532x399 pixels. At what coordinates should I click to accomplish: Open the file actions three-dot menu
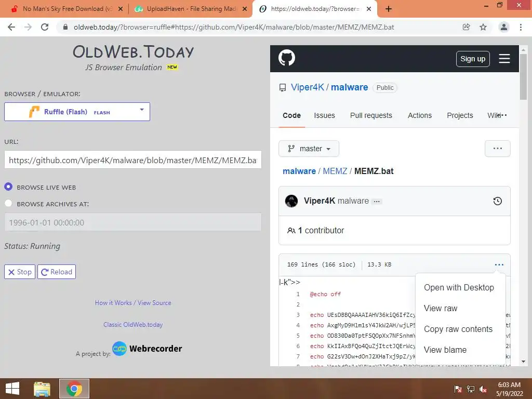tap(499, 264)
